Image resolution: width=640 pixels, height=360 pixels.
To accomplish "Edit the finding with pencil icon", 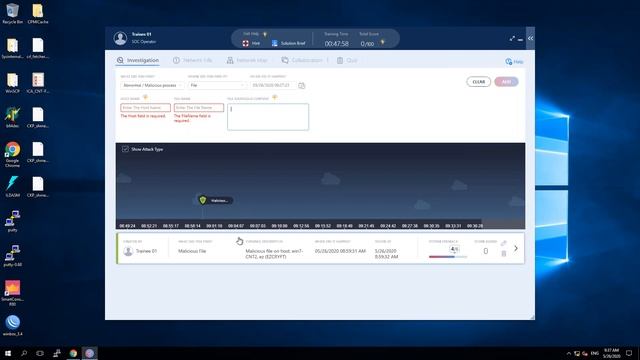I will (x=504, y=243).
